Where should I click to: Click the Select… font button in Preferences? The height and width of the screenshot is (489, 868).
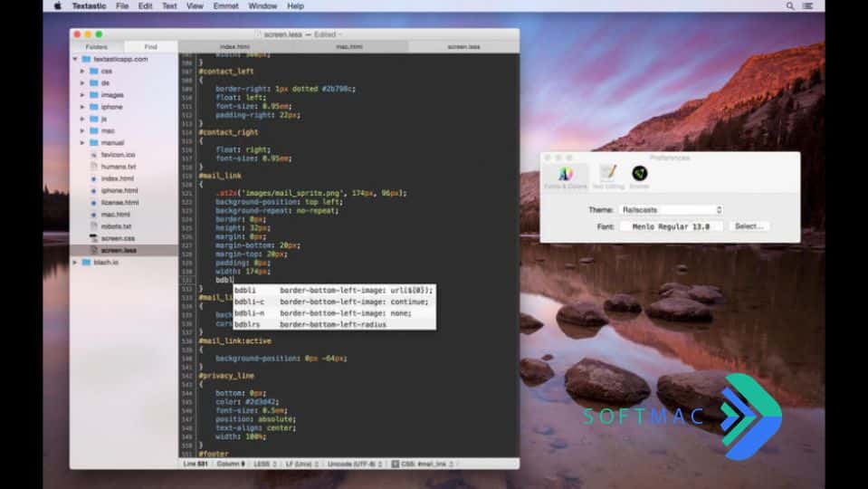coord(749,226)
